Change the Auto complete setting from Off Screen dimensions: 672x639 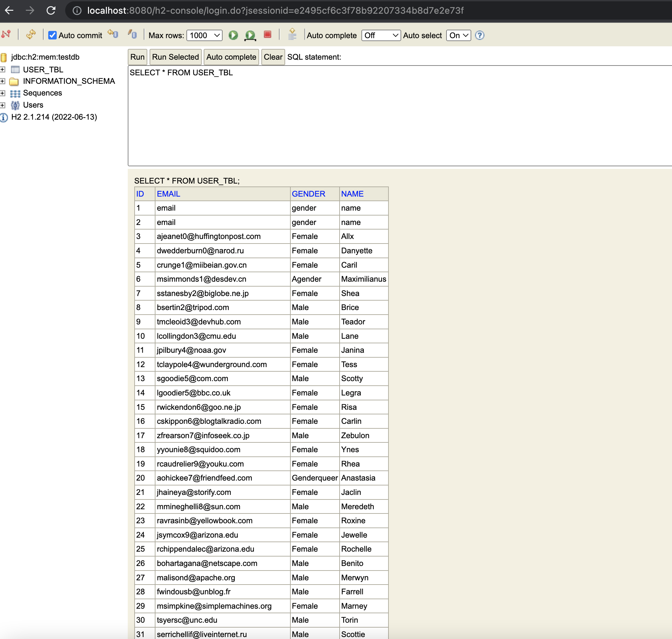(x=381, y=35)
